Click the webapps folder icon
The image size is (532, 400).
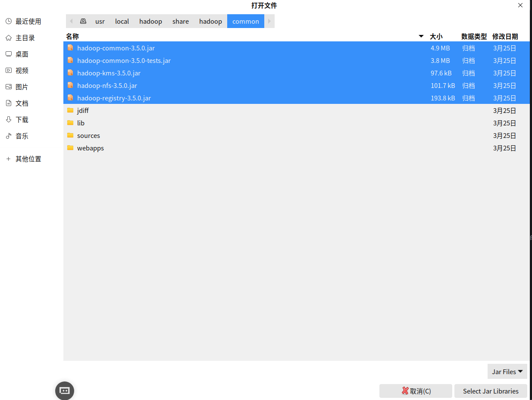pyautogui.click(x=70, y=148)
